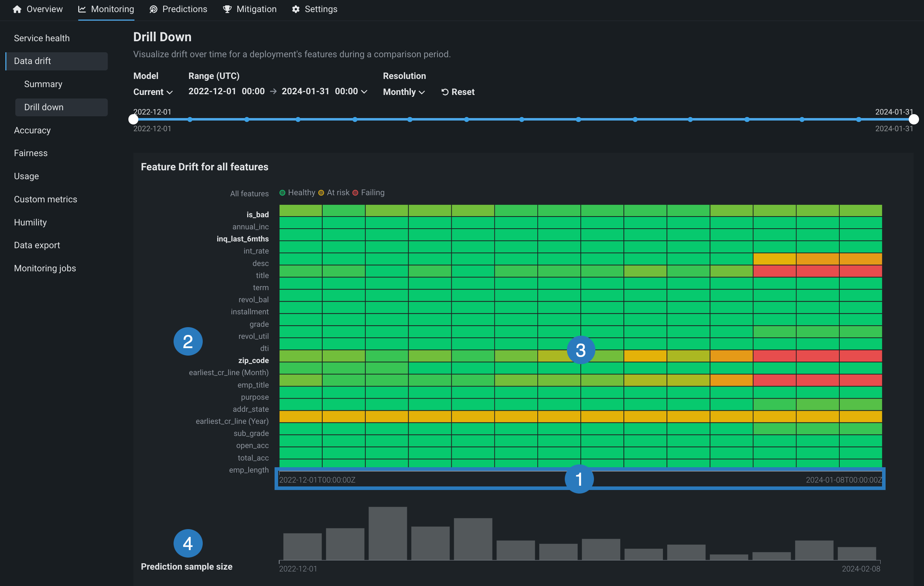
Task: Click the first is_bad heatmap cell
Action: click(301, 210)
